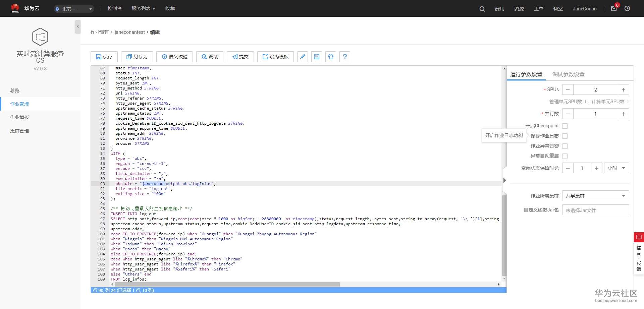Click the 保存 save button

(x=104, y=57)
